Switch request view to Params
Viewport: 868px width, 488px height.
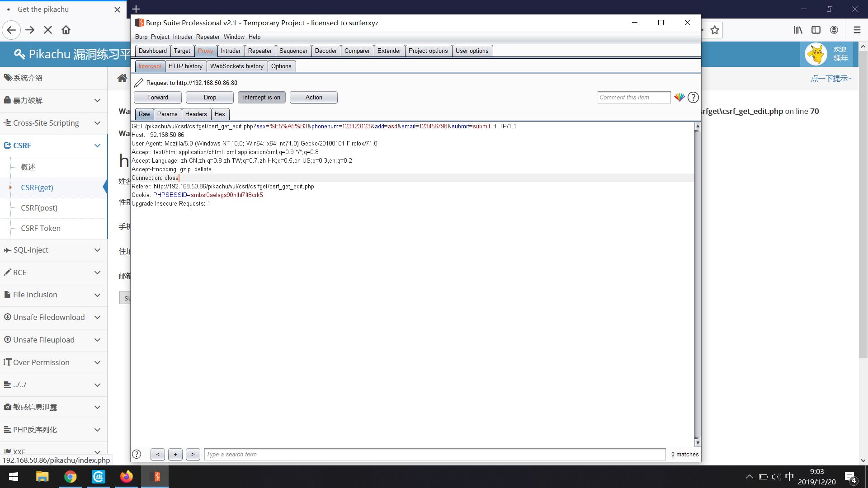pos(167,114)
